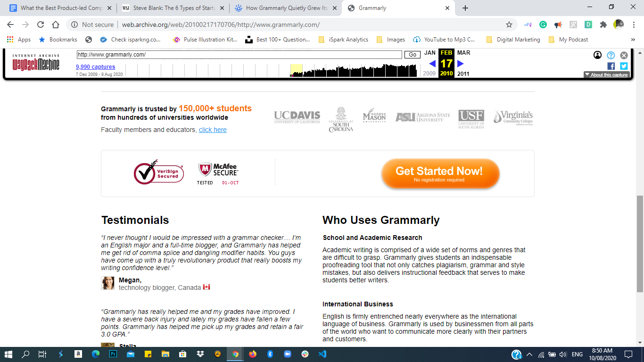Click the page vertical scrollbar thumb
The image size is (644, 362).
tap(640, 244)
